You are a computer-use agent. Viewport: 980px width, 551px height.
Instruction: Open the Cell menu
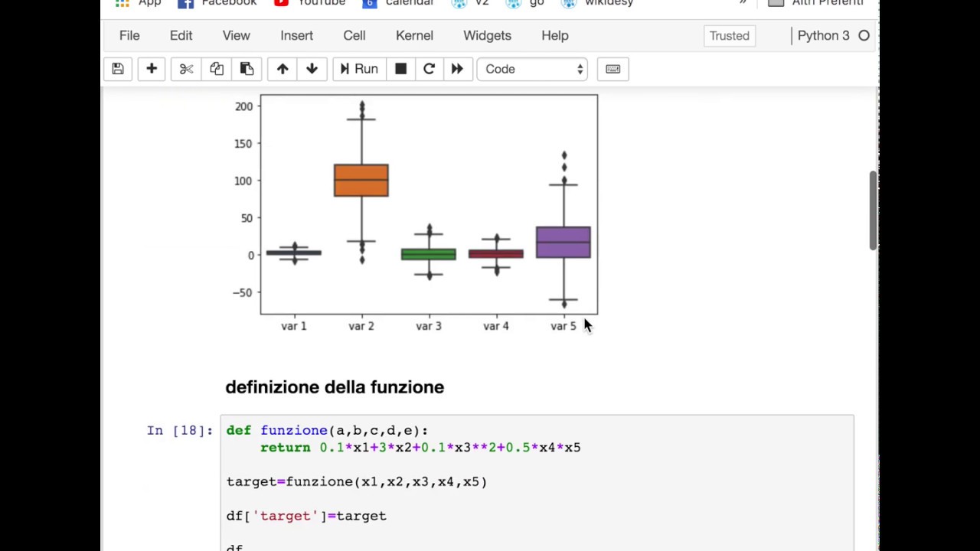coord(354,35)
